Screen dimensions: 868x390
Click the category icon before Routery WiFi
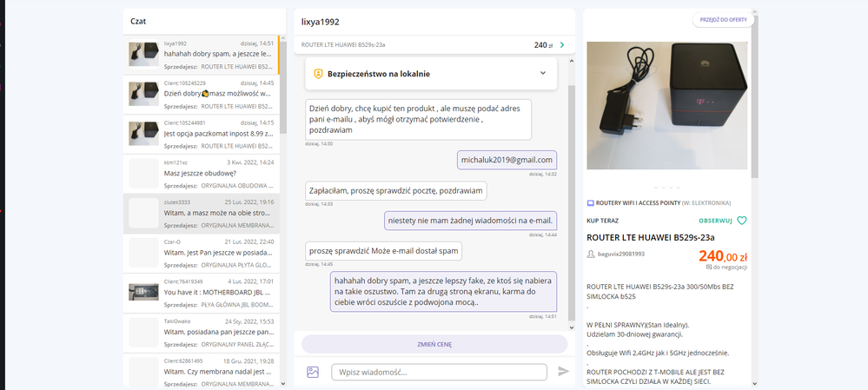click(x=591, y=202)
